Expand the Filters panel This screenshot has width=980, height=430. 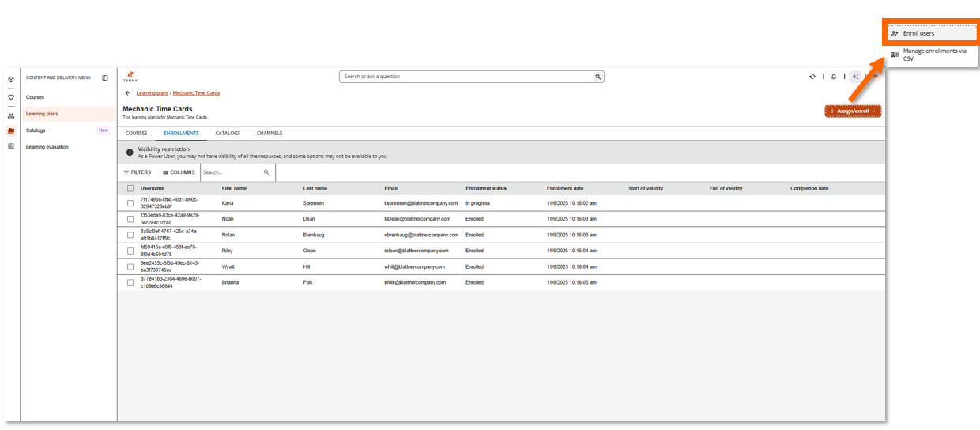[137, 172]
